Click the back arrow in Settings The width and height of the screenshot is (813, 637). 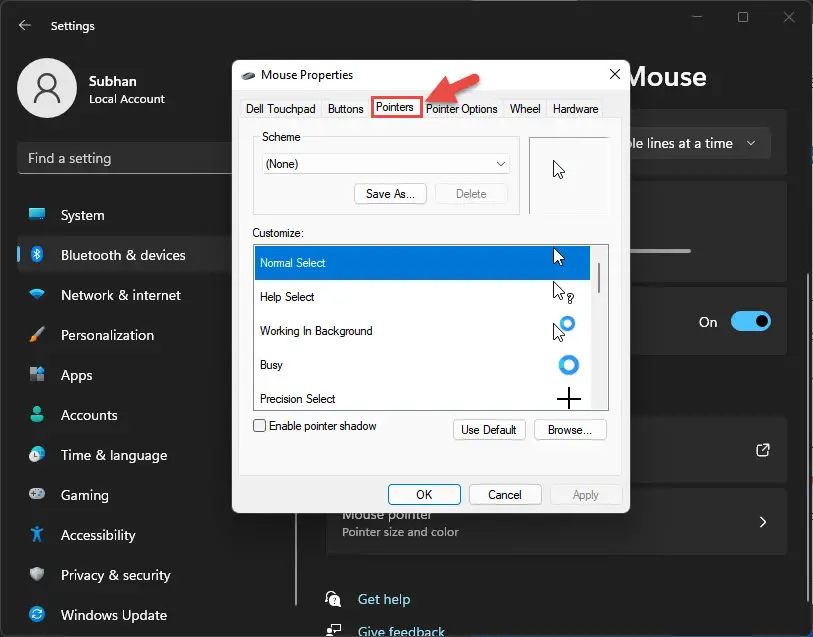[x=24, y=25]
